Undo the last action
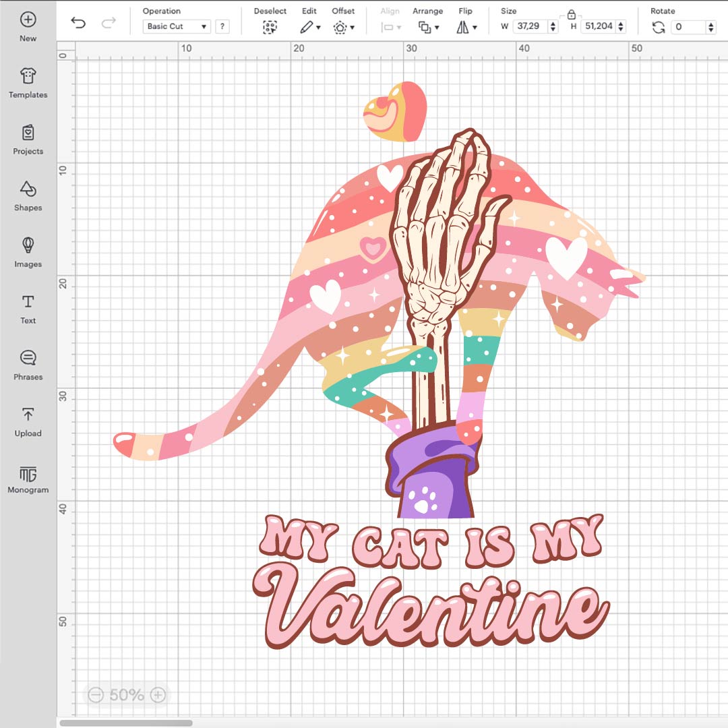 78,22
